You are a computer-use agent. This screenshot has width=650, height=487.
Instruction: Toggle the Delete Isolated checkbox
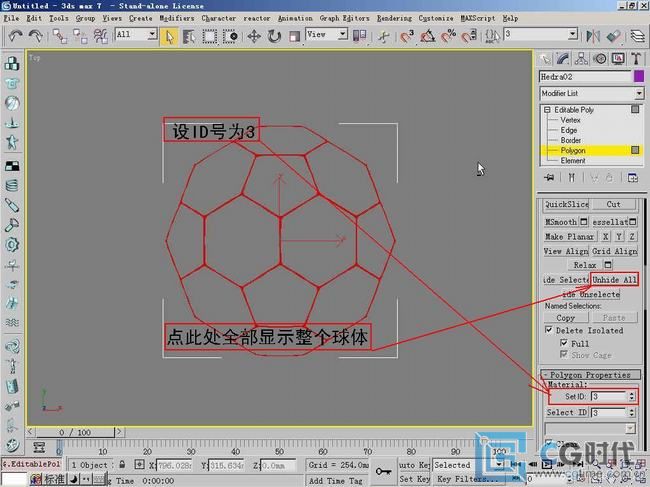click(549, 330)
